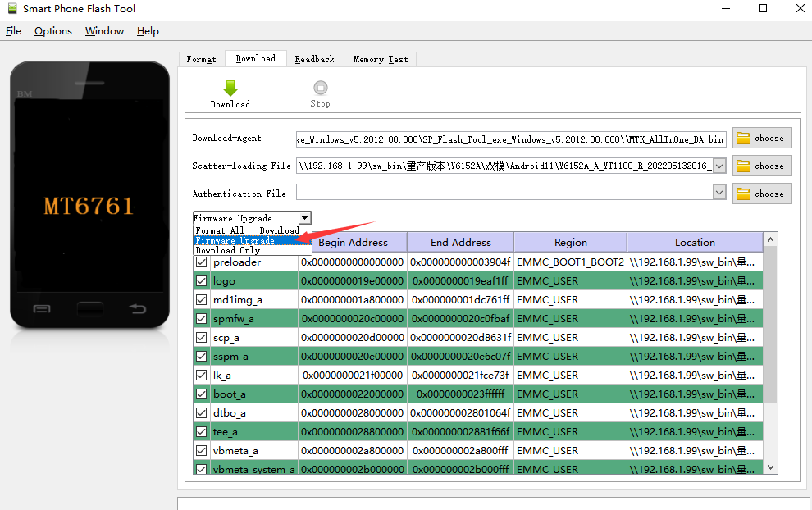The height and width of the screenshot is (510, 812).
Task: Click the folder icon beside Download-Agent choose
Action: coord(744,139)
